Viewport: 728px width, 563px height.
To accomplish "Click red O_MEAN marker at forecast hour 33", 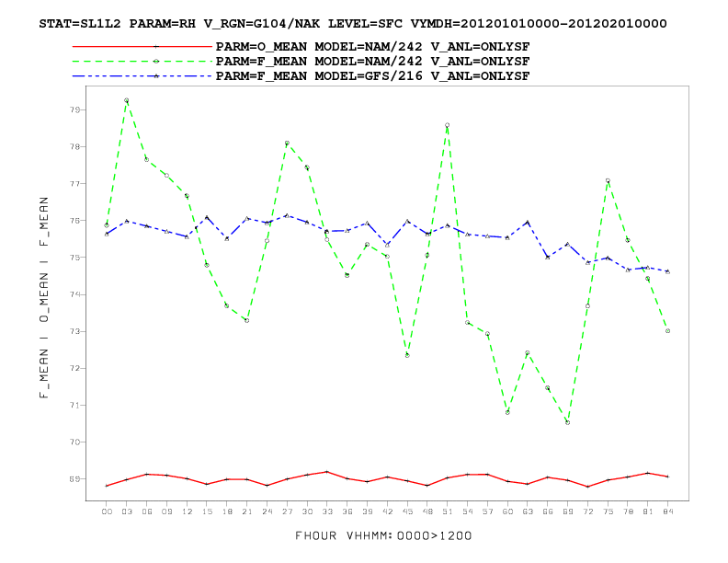I will point(327,472).
